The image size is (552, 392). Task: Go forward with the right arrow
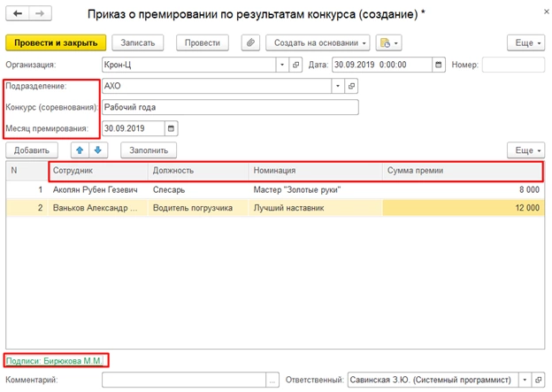(x=40, y=14)
